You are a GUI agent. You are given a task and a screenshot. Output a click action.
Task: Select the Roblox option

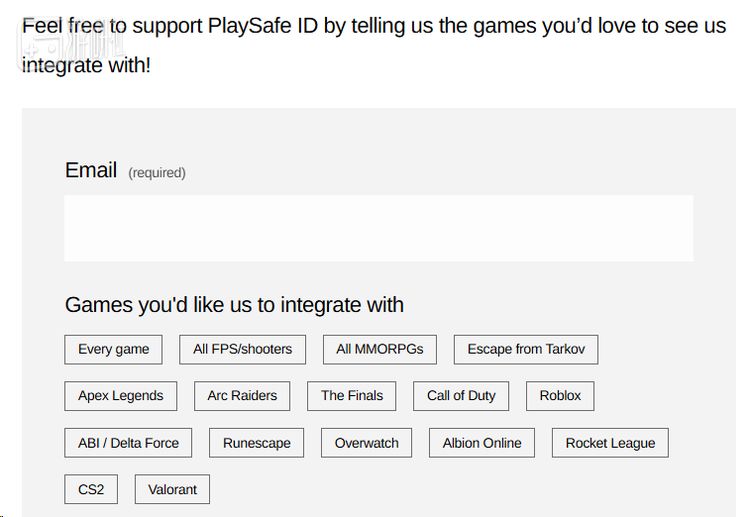coord(560,396)
